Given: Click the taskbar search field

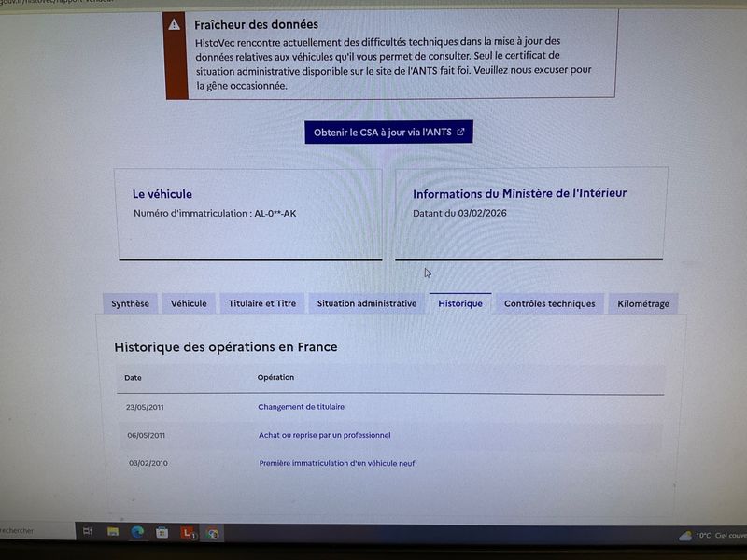Looking at the screenshot, I should [33, 531].
